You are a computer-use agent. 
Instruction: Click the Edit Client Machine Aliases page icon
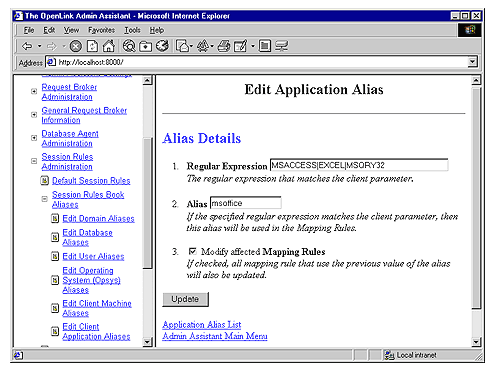pyautogui.click(x=55, y=308)
